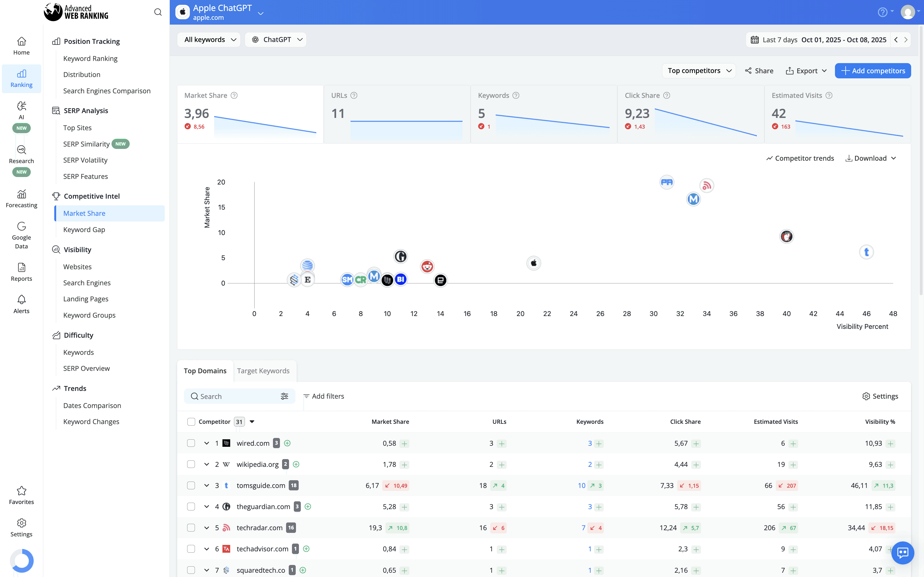Click Add filters button
The image size is (924, 577).
[x=324, y=396]
